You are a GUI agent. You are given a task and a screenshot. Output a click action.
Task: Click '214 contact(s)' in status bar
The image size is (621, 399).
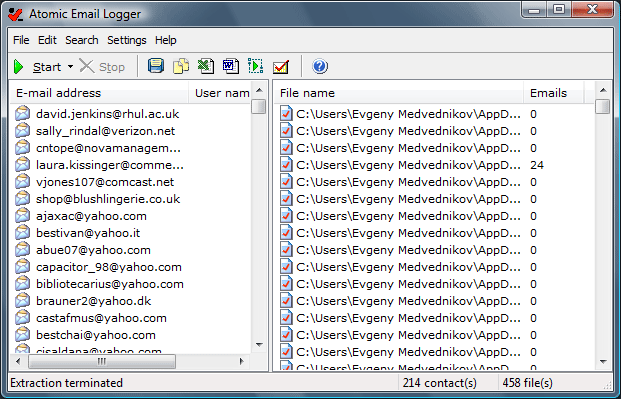(440, 383)
